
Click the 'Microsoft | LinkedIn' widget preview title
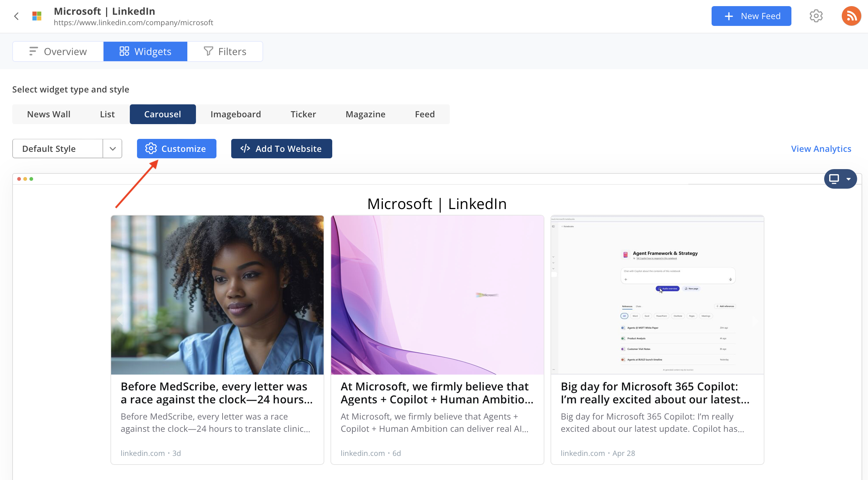437,204
